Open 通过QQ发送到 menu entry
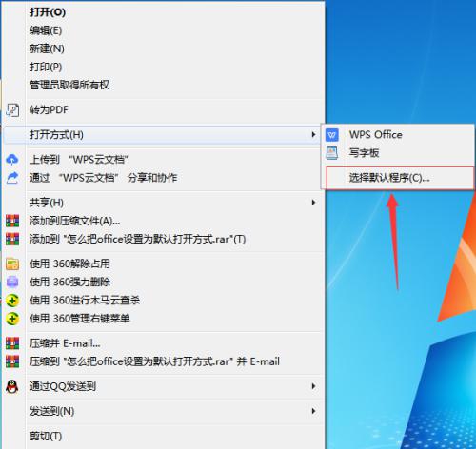 pos(163,386)
